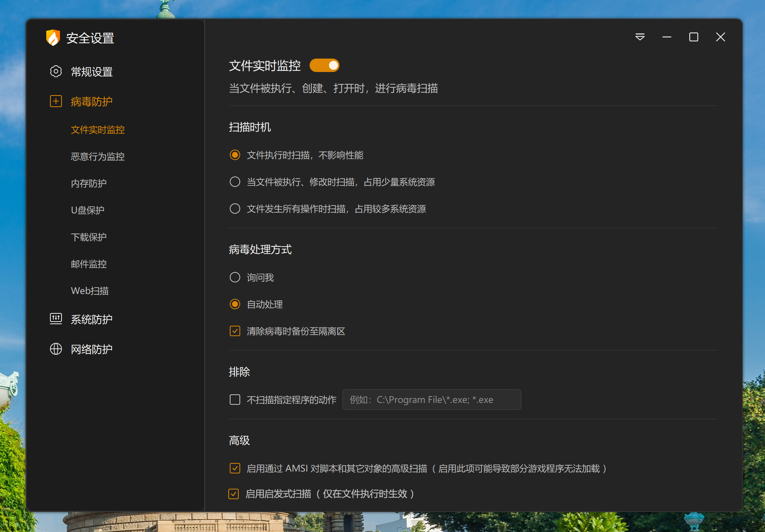Select the 询问我 radio button
The image size is (765, 532).
235,277
